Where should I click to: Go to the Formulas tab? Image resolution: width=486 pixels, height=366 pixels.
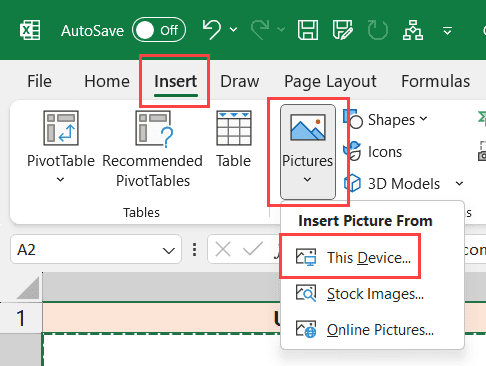(435, 81)
